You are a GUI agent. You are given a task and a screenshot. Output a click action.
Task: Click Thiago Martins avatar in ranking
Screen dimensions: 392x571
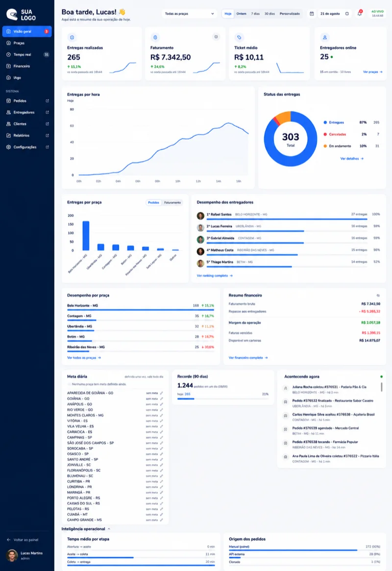click(200, 263)
